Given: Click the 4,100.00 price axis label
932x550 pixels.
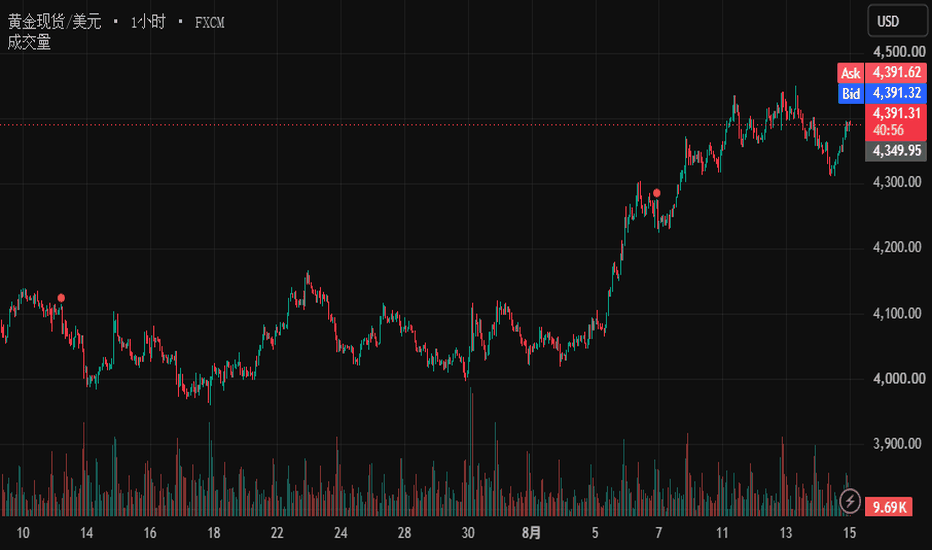Looking at the screenshot, I should (897, 313).
